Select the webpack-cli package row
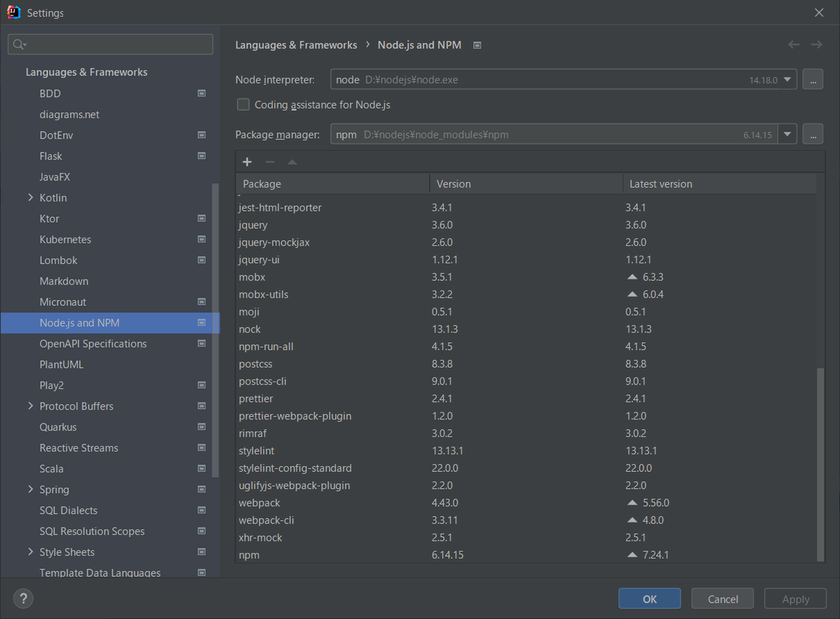Screen dimensions: 840x619 (526, 520)
